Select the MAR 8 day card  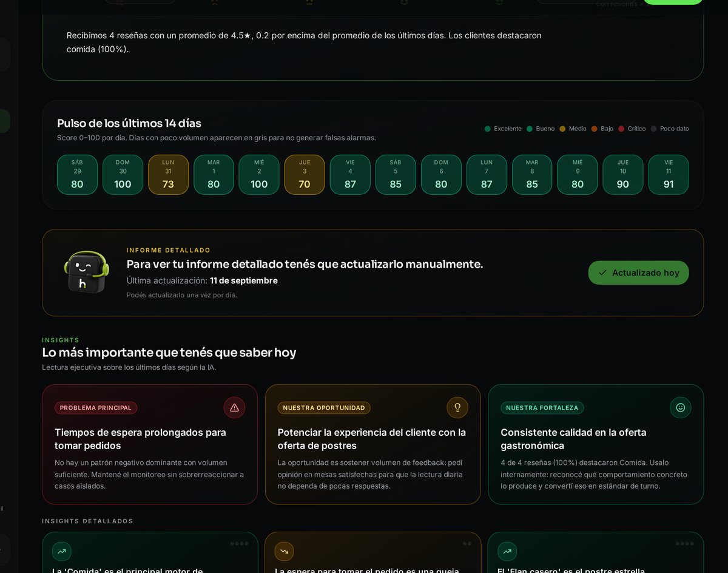[x=532, y=175]
